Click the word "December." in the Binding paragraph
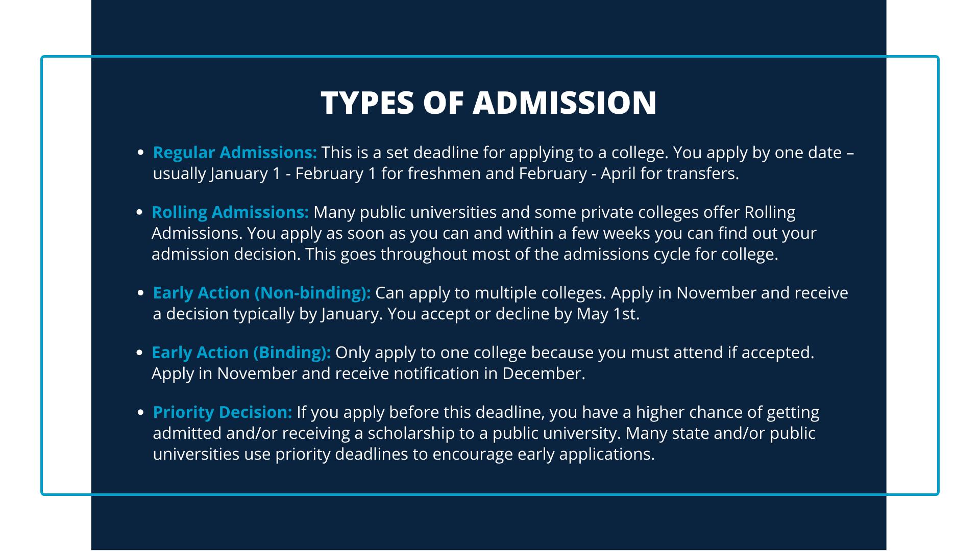Viewport: 980px width, 551px height. [544, 373]
